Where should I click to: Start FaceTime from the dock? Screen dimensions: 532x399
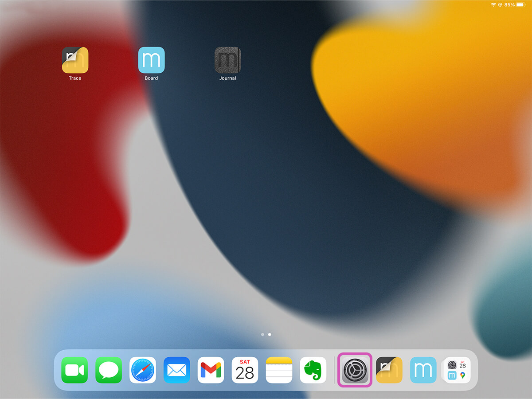point(74,369)
